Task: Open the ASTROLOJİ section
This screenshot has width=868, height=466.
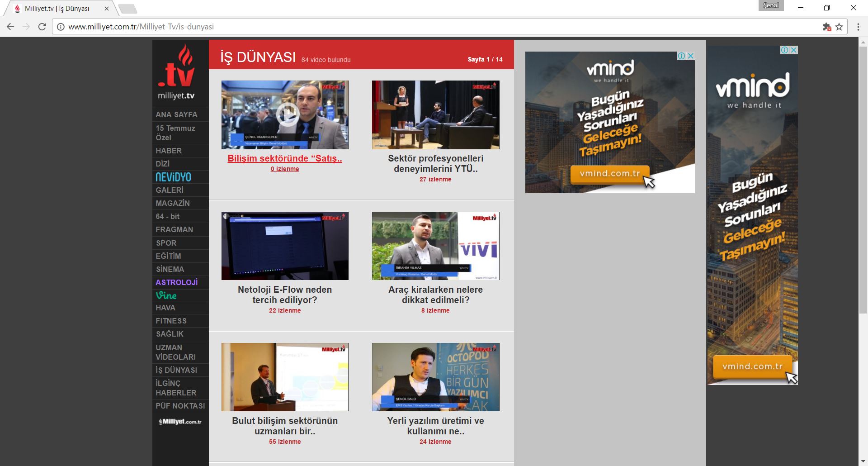Action: tap(177, 282)
